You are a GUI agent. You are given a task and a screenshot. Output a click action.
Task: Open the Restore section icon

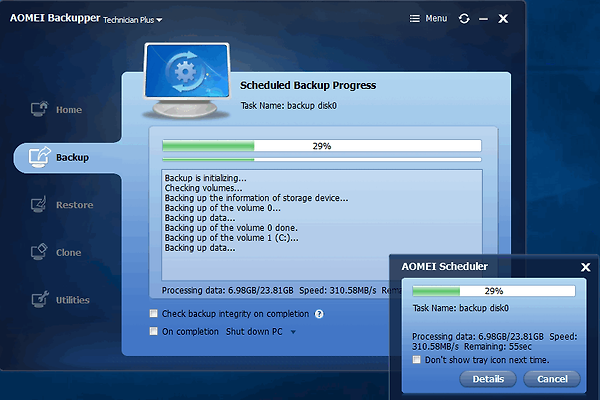pyautogui.click(x=41, y=205)
